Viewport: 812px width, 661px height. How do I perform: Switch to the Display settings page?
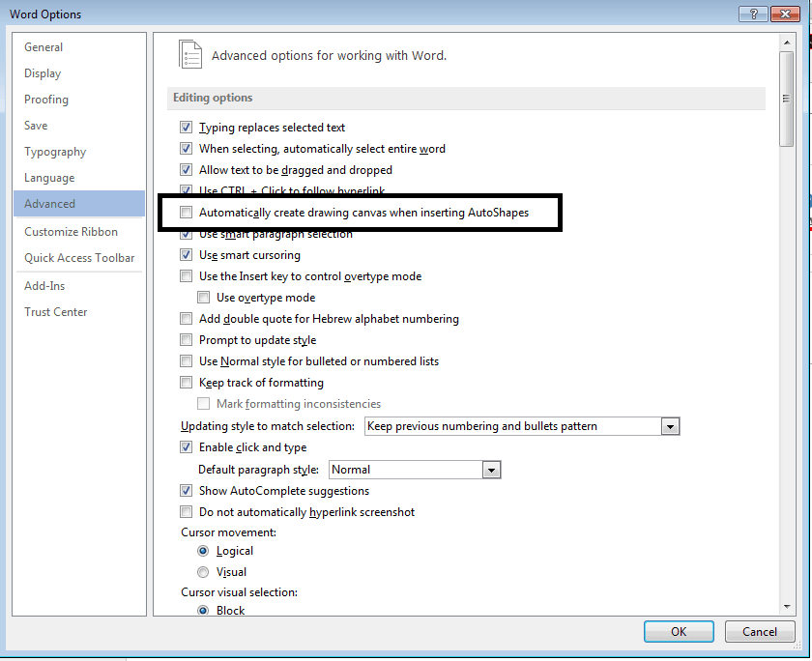43,72
